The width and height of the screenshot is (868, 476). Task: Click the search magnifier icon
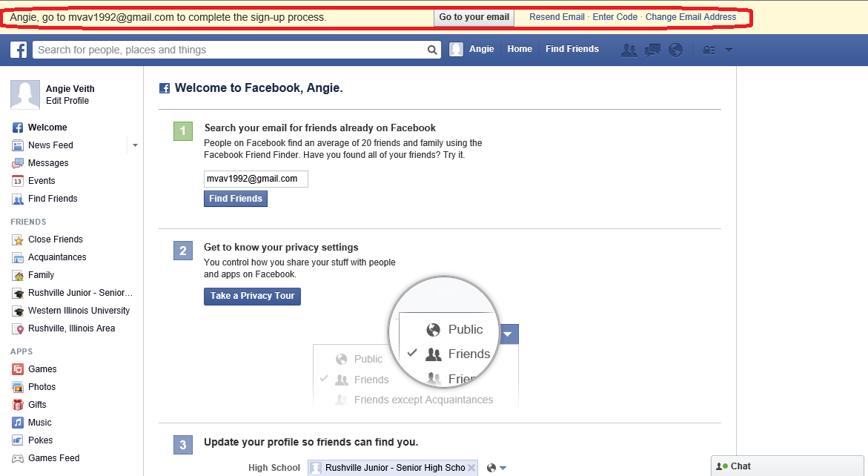point(432,50)
